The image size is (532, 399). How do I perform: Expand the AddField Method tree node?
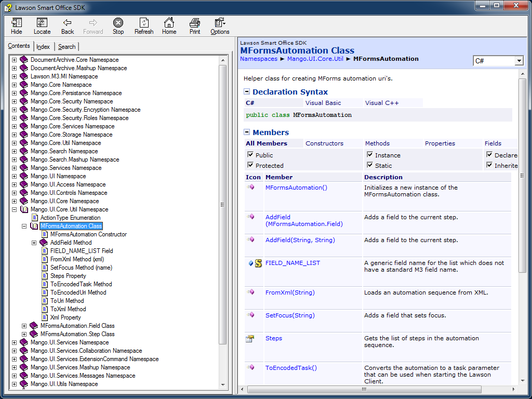click(34, 243)
